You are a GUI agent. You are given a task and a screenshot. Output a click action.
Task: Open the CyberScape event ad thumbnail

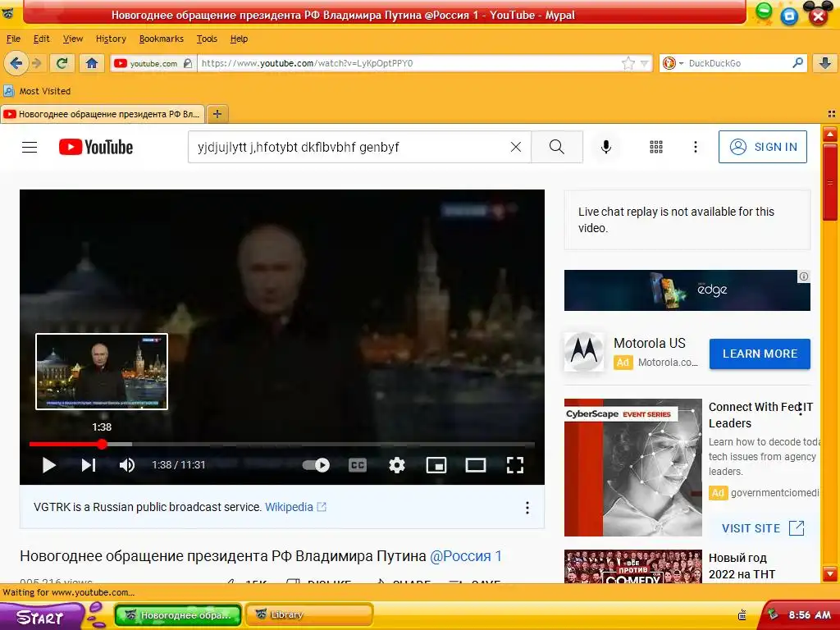pyautogui.click(x=632, y=467)
